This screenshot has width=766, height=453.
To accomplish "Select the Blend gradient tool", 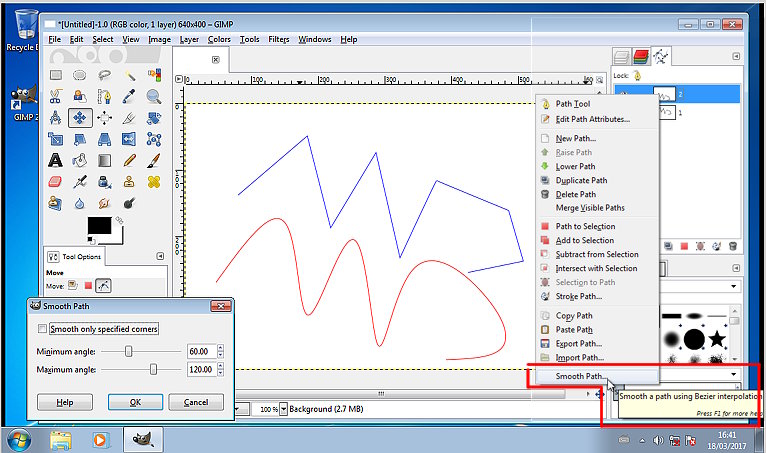I will [x=104, y=160].
